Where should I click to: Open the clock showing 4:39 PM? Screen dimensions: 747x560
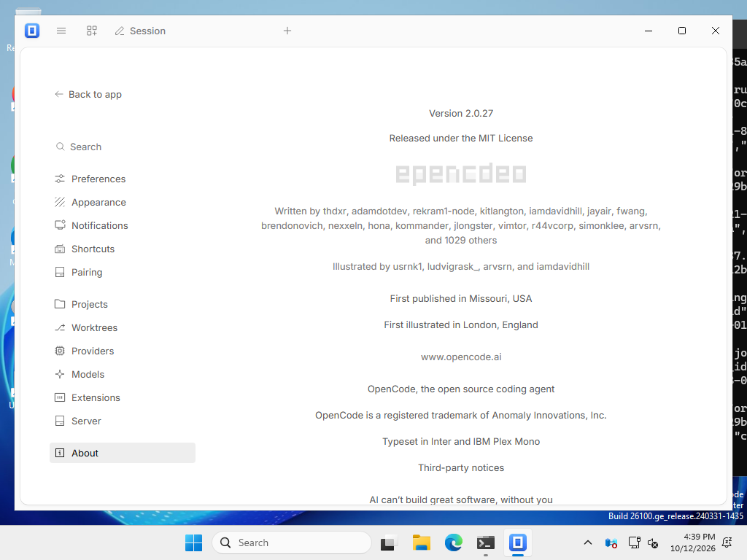point(693,542)
